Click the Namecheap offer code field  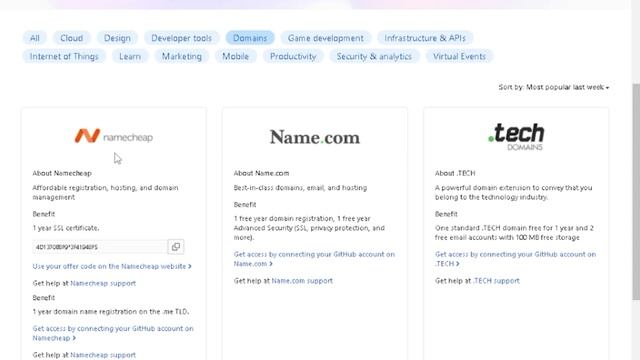pyautogui.click(x=99, y=247)
